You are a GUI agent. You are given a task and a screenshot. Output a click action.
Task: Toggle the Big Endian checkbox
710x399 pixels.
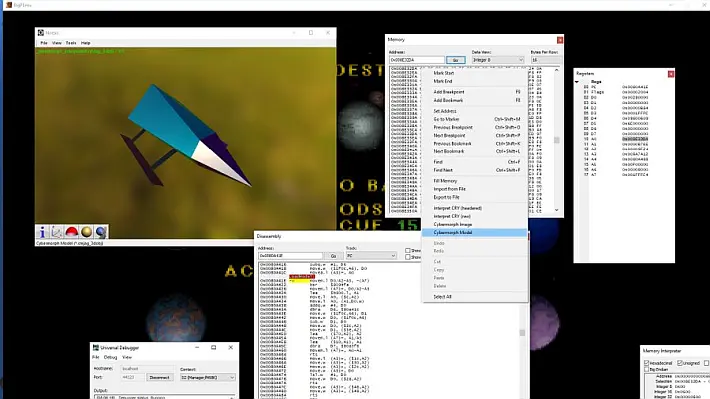(647, 369)
